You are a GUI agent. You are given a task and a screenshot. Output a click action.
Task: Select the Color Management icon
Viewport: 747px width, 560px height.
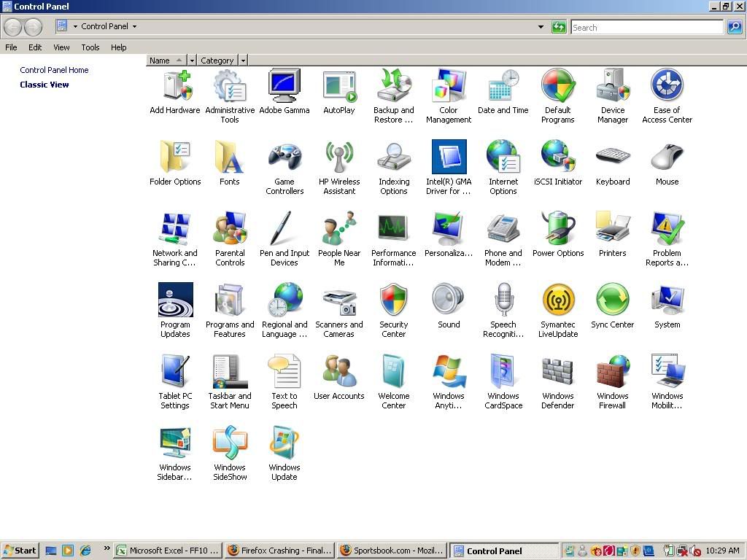point(449,86)
